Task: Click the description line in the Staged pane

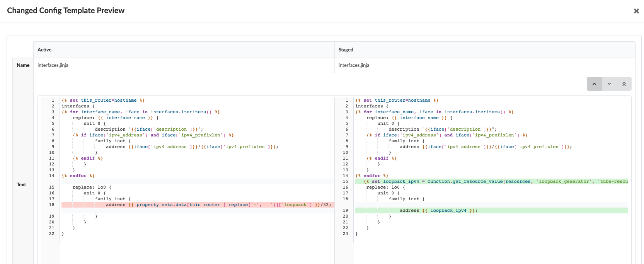Action: click(x=443, y=129)
